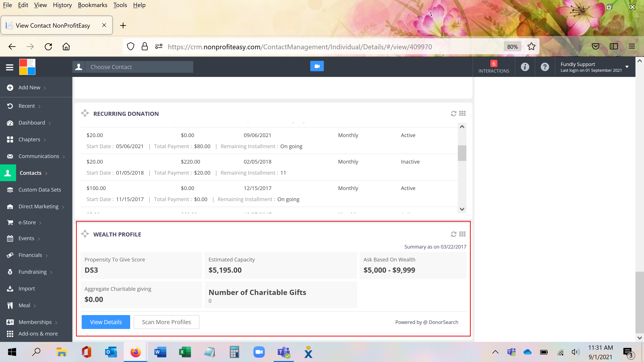Open Excel from the taskbar
Image resolution: width=644 pixels, height=362 pixels.
pyautogui.click(x=185, y=352)
